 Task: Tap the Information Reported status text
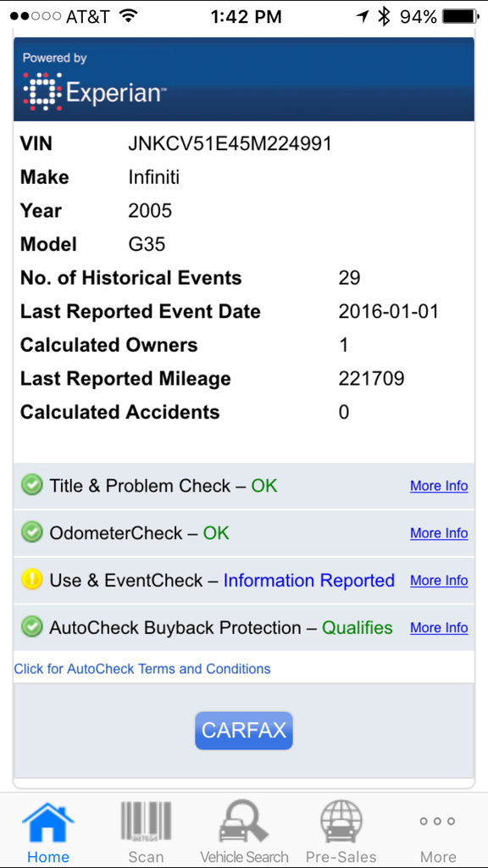click(x=308, y=580)
